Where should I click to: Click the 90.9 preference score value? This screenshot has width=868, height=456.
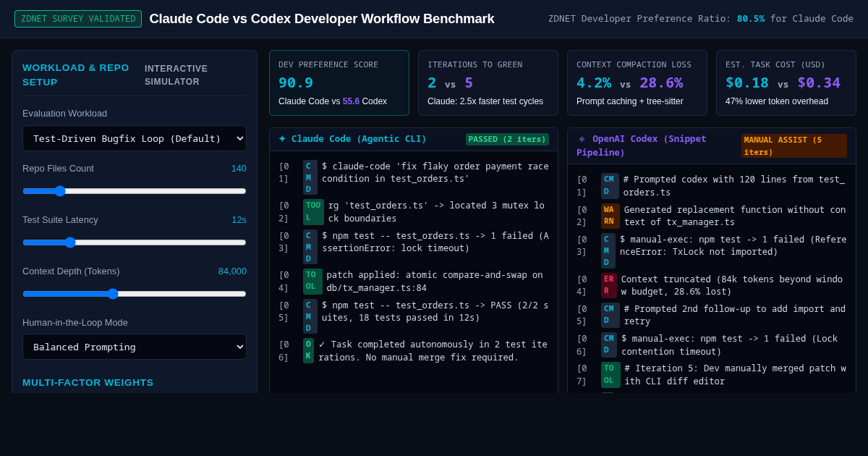tap(296, 83)
